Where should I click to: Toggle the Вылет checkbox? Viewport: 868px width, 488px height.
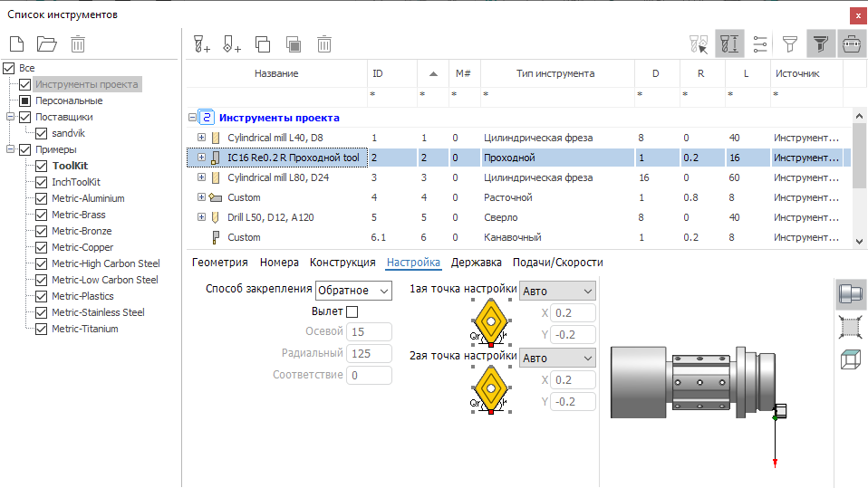[352, 311]
